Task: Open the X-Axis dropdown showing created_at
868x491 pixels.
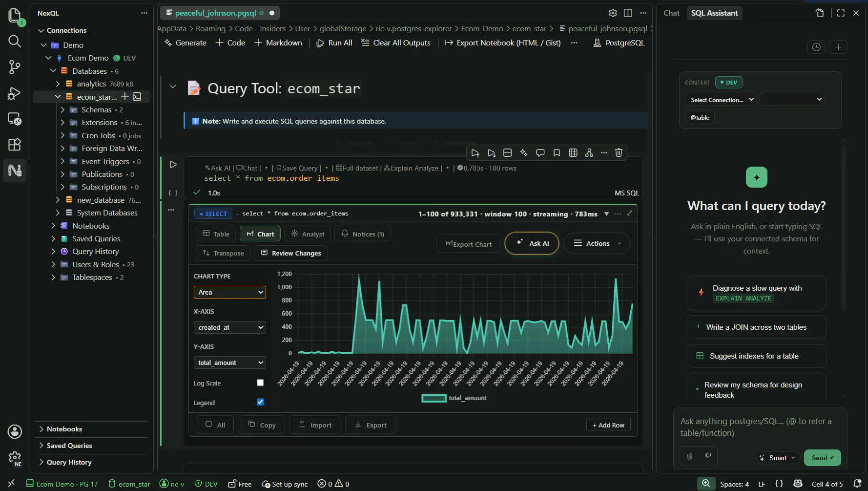Action: [x=230, y=327]
